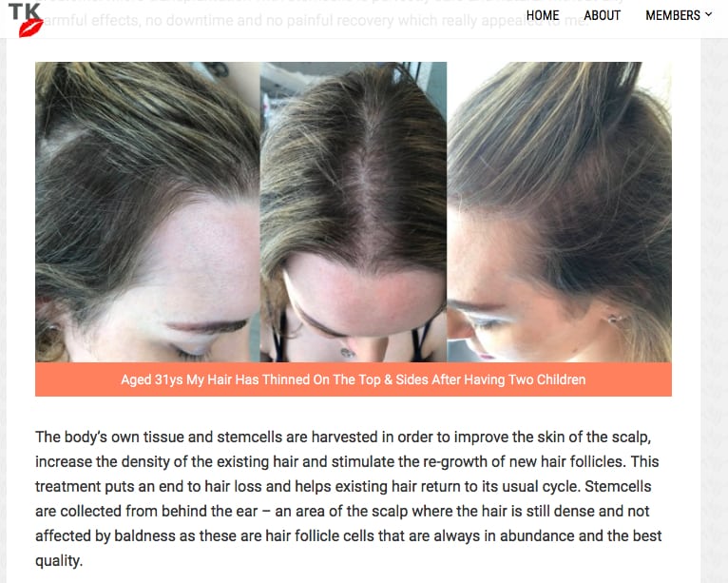Click the TK logo with red lips
This screenshot has width=728, height=583.
click(x=26, y=20)
